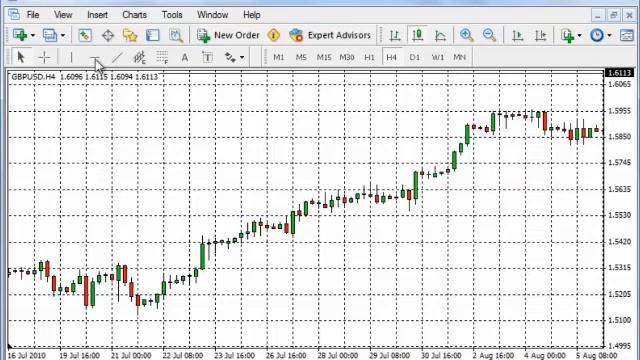Viewport: 640px width, 360px height.
Task: Toggle chart shift from right border
Action: 540,36
